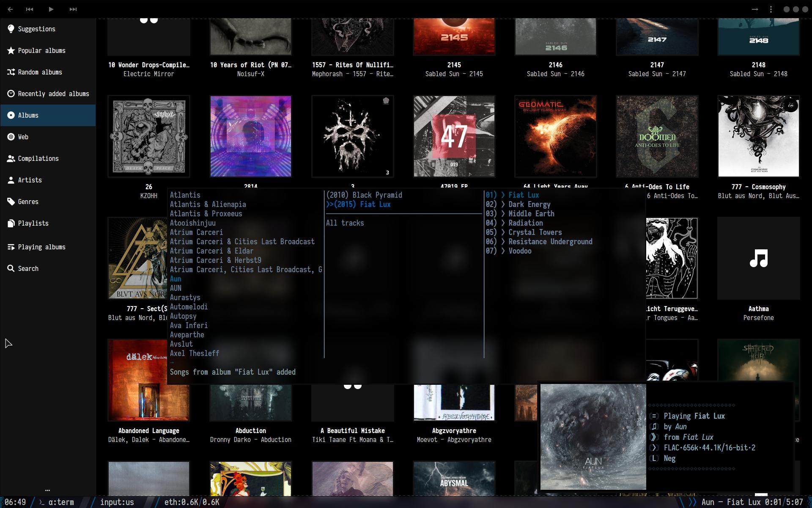The image size is (812, 508).
Task: Select artist Atrium Carceri in the list
Action: pyautogui.click(x=196, y=232)
